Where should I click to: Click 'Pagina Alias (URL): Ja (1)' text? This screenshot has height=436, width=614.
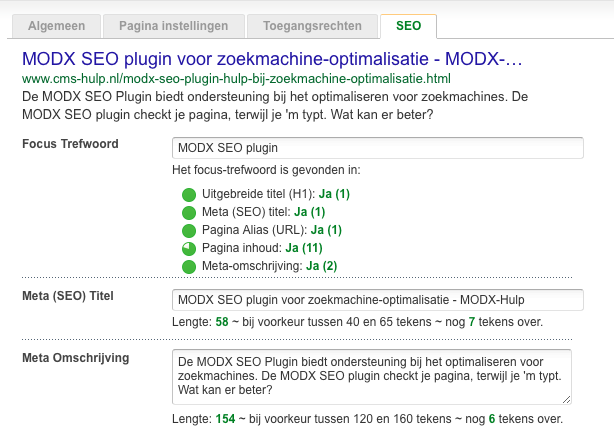click(x=272, y=230)
